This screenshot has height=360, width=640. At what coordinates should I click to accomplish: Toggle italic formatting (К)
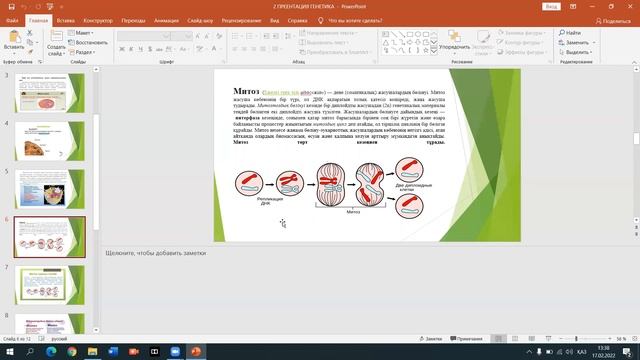tap(131, 49)
